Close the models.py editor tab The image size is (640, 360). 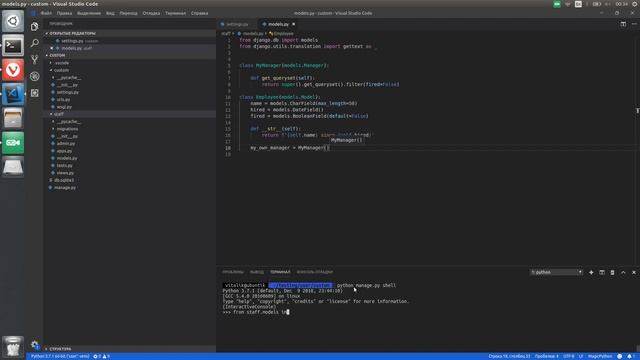click(293, 24)
